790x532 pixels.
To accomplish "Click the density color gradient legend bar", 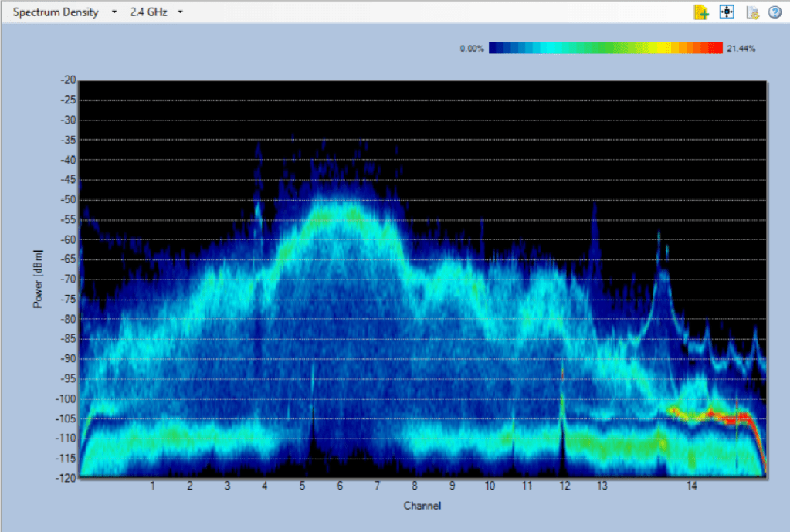I will point(605,49).
